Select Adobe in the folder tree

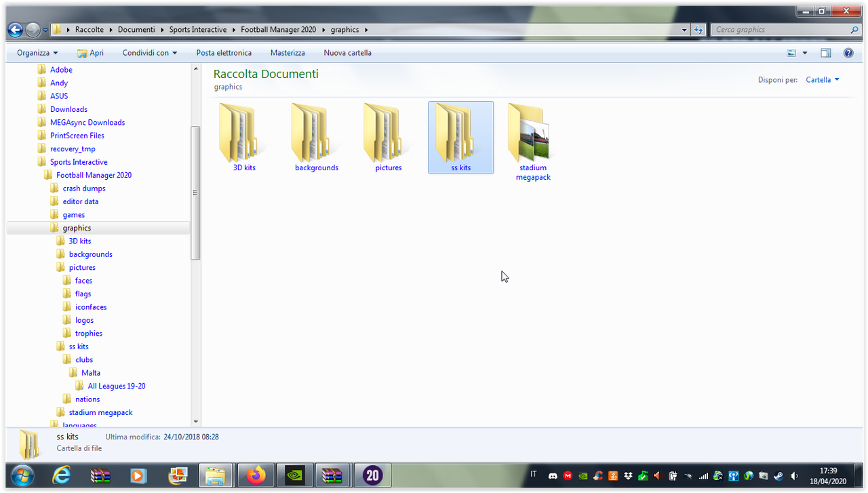click(x=61, y=70)
